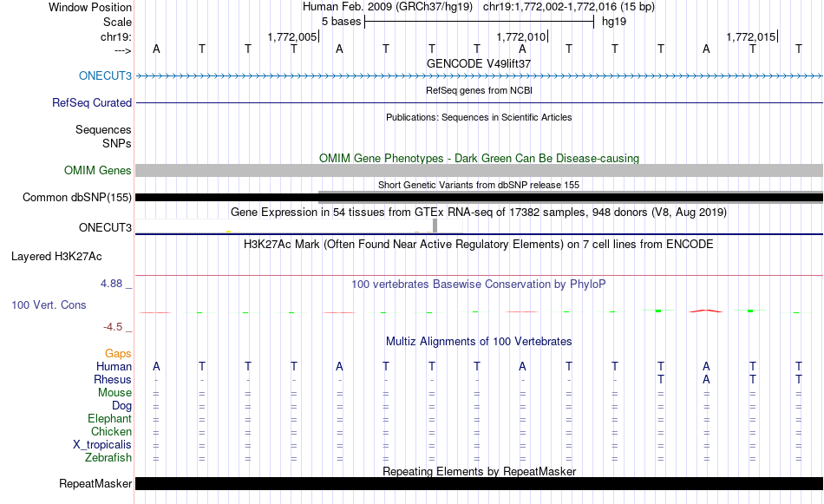Open 'Publications: Sequences in Scientific Articles' title
Image resolution: width=824 pixels, height=504 pixels.
pyautogui.click(x=479, y=117)
